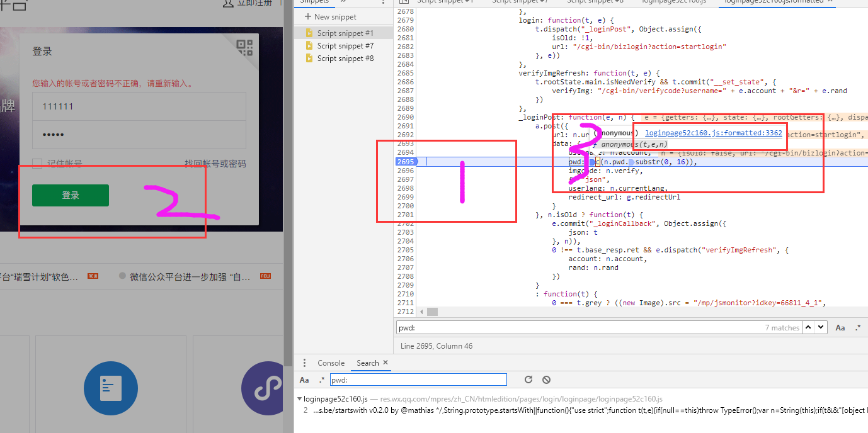Set a breakpoint on line number 2686
This screenshot has width=868, height=433.
pos(406,82)
